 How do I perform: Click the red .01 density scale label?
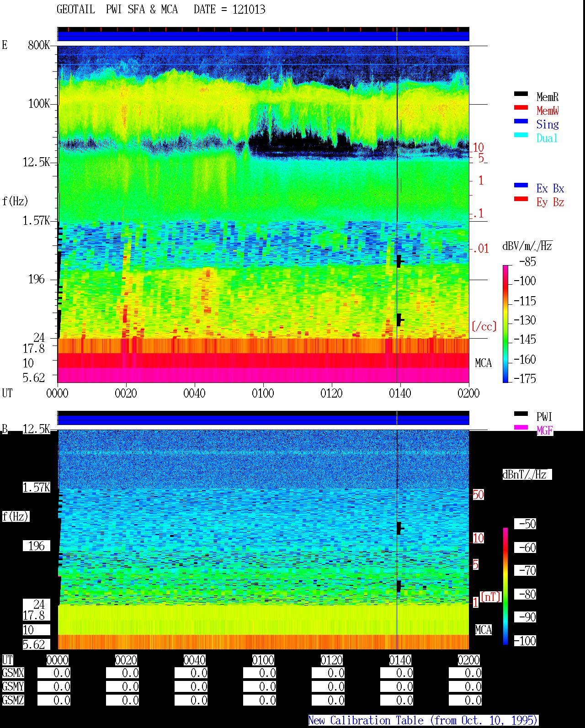(x=480, y=249)
